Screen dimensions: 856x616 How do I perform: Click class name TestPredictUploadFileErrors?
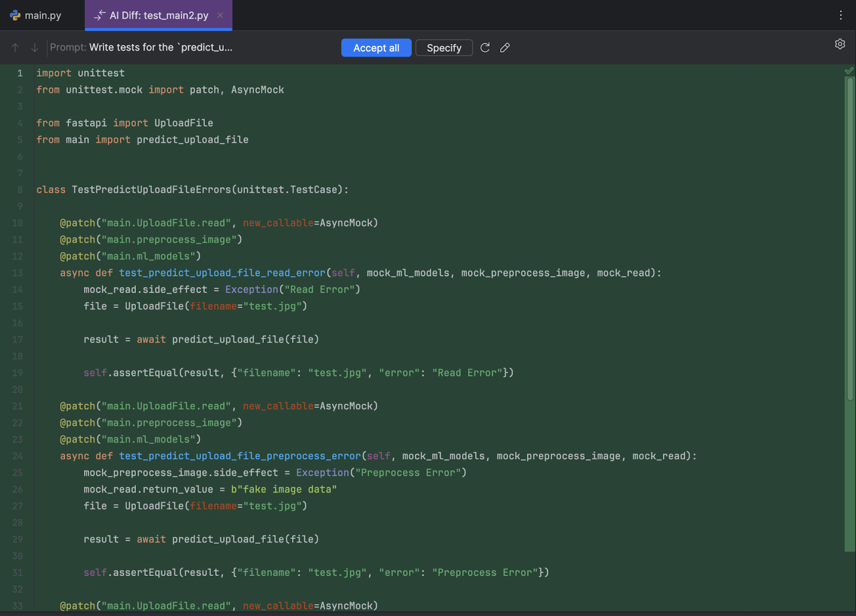151,190
